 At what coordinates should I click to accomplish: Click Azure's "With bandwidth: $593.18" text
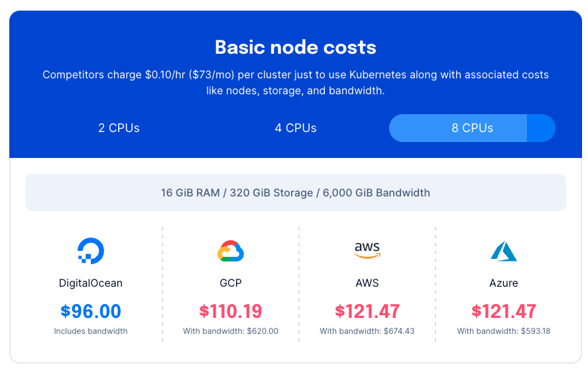point(504,331)
